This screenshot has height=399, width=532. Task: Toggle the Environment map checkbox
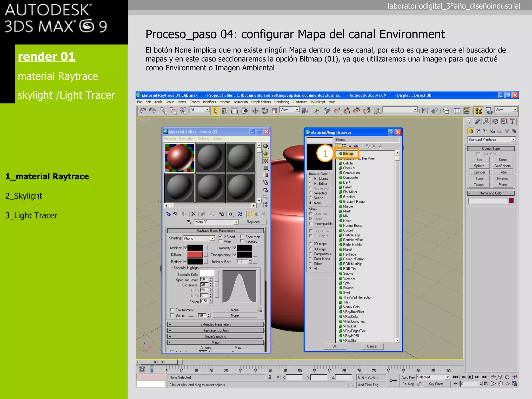pos(172,310)
